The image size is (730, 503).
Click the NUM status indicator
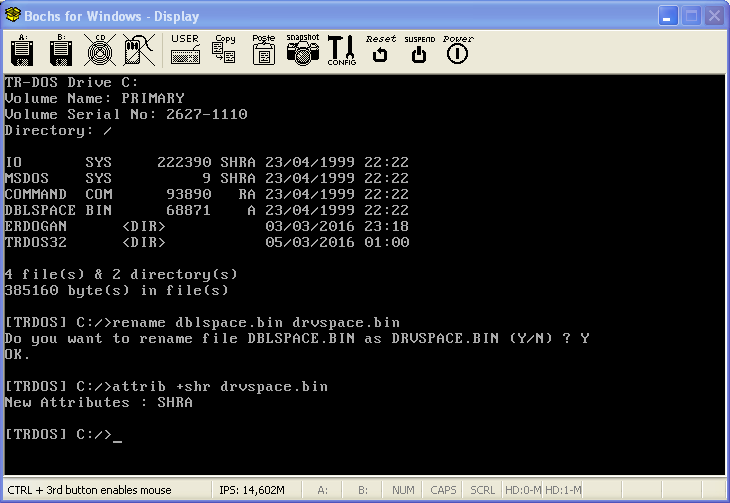point(403,490)
